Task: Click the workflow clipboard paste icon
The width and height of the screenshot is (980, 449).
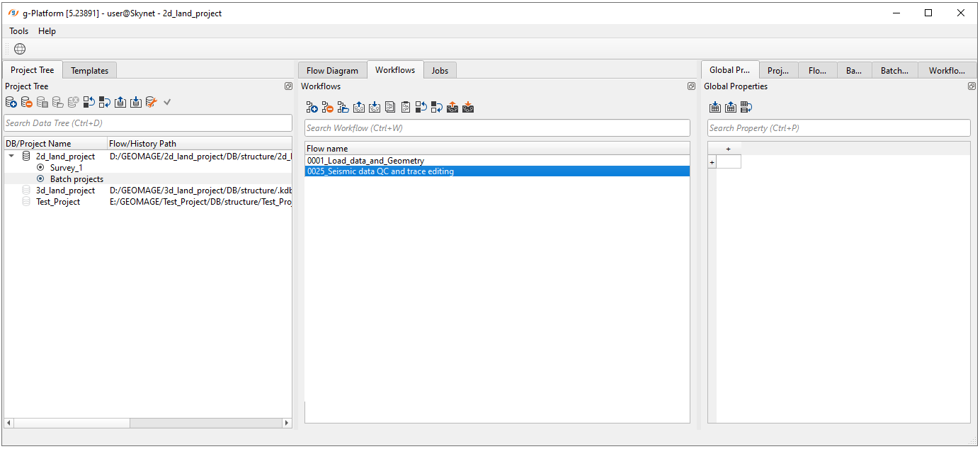Action: 405,108
